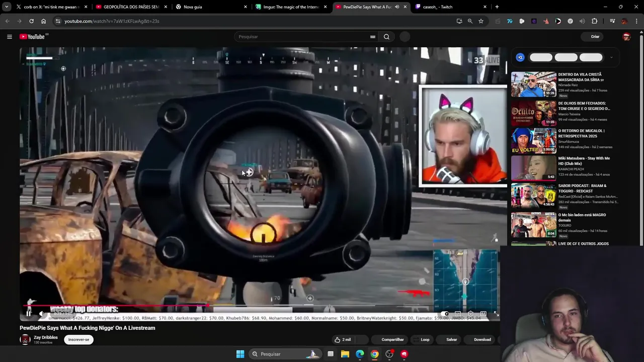Switch to theater mode
644x362 pixels.
(483, 314)
